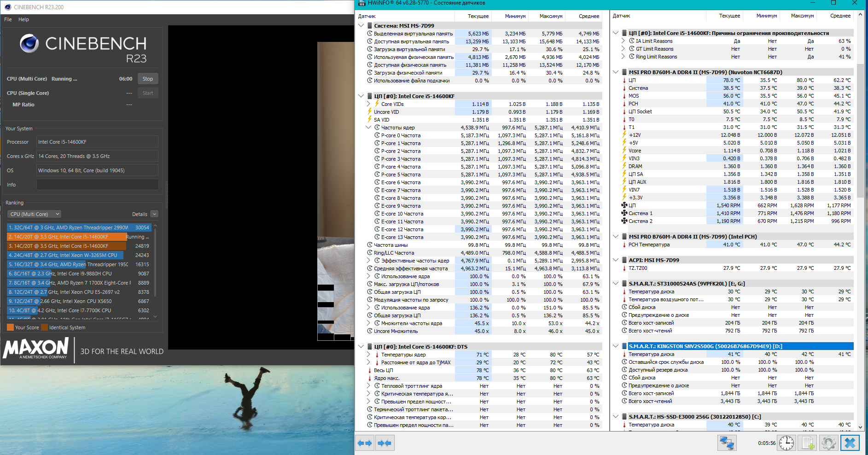Open the HWiNFO remote network monitors icon
The width and height of the screenshot is (868, 455).
[727, 443]
